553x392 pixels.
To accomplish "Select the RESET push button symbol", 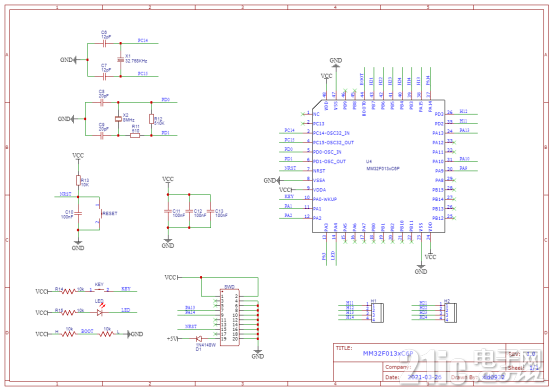I will [x=100, y=213].
